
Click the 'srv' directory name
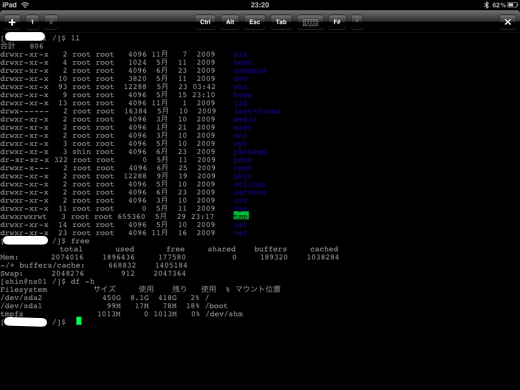tap(240, 201)
